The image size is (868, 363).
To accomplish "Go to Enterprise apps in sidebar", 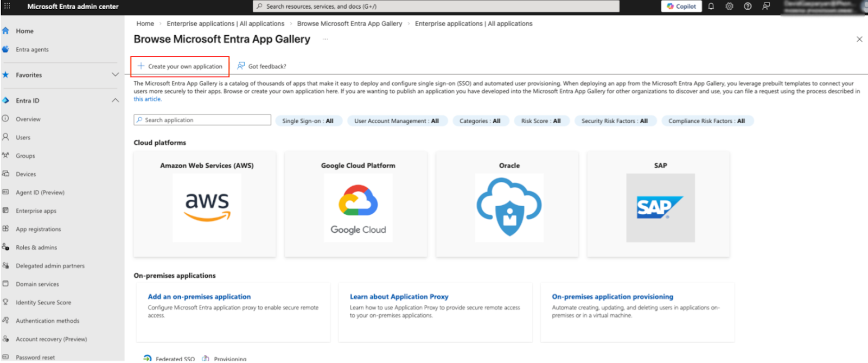I will tap(36, 211).
